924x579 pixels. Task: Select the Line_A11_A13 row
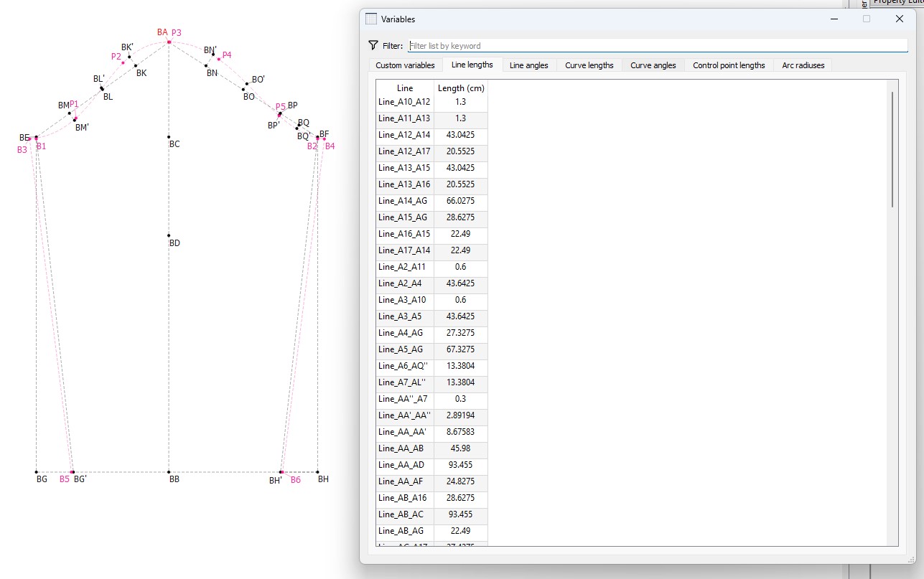431,118
